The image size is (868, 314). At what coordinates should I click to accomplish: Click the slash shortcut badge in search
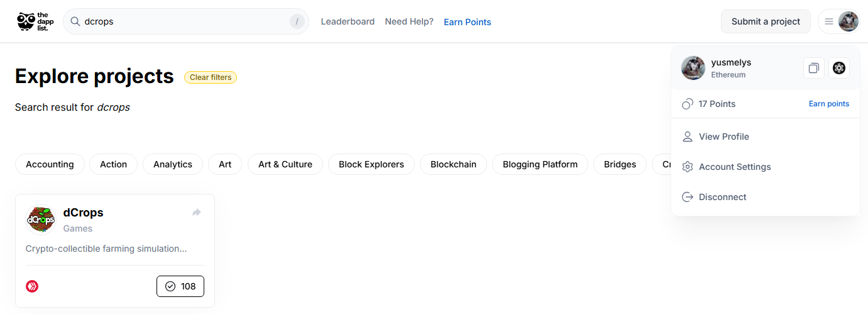(x=297, y=21)
